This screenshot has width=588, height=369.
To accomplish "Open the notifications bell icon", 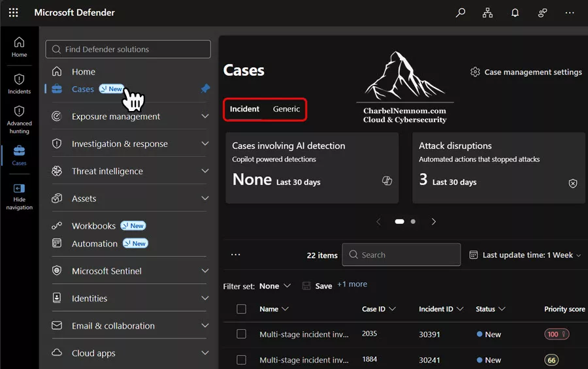I will click(515, 13).
